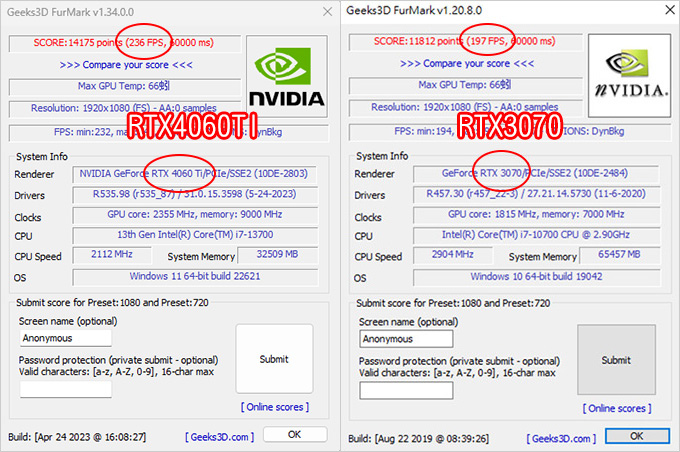Click the 'RTX 3070/PCIe/SSE2 (10DE-2484)' renderer value
Image resolution: width=680 pixels, height=452 pixels.
(536, 174)
